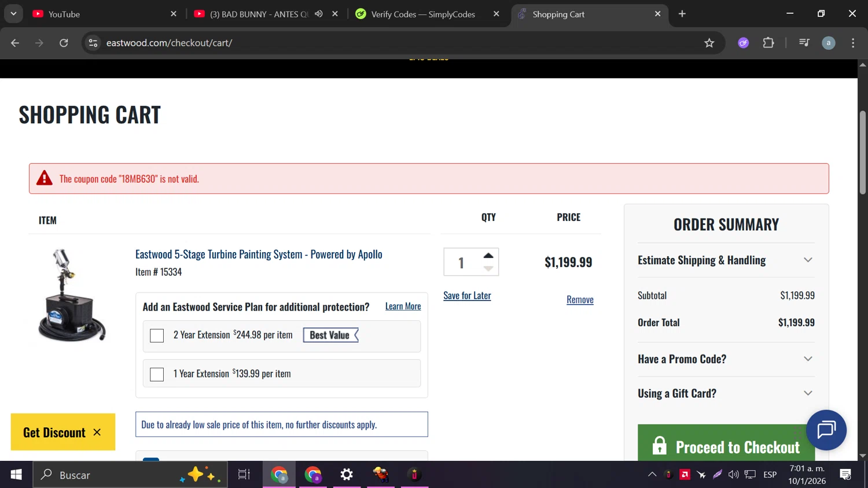The image size is (868, 488).
Task: Select the Shopping Cart tab
Action: [589, 14]
